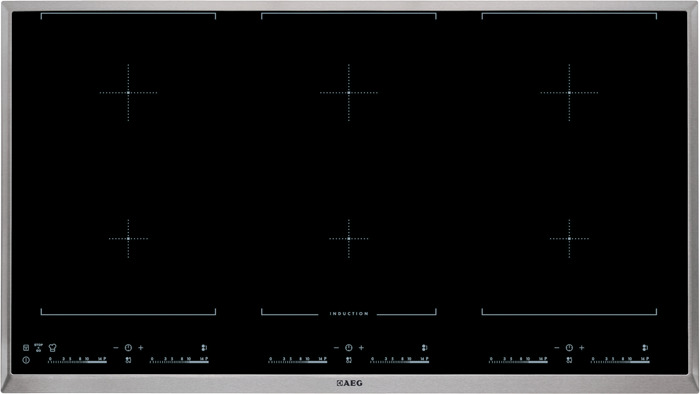The width and height of the screenshot is (700, 394).
Task: Toggle the right zone bridge function
Action: point(645,348)
